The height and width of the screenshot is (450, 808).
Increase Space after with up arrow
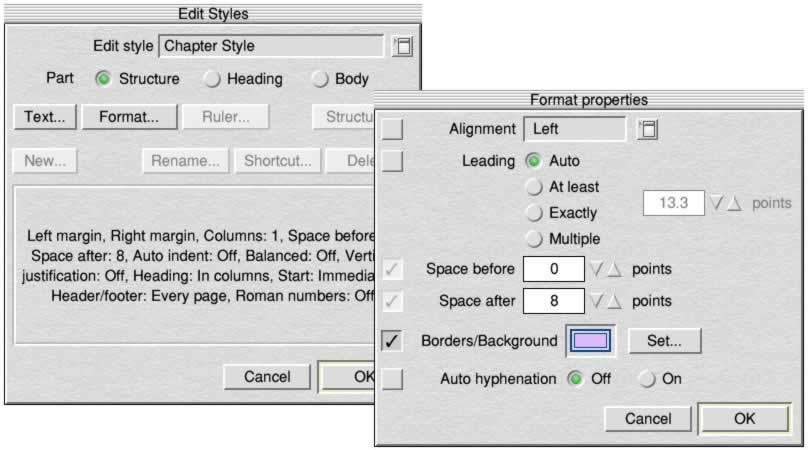[615, 301]
